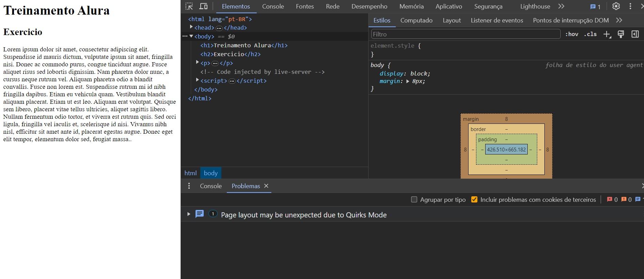Open the Lighthouse tab
644x279 pixels.
(535, 6)
